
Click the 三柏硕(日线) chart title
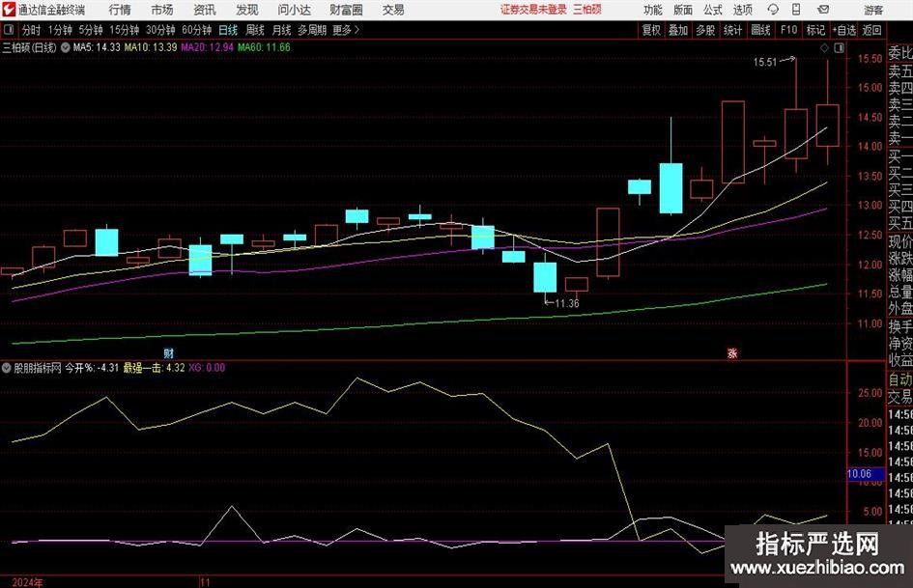click(x=30, y=47)
